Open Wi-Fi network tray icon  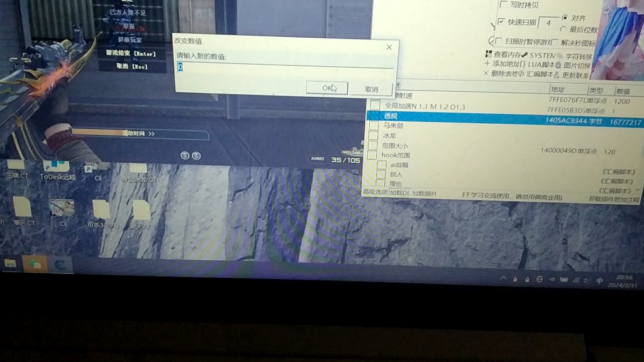[576, 280]
